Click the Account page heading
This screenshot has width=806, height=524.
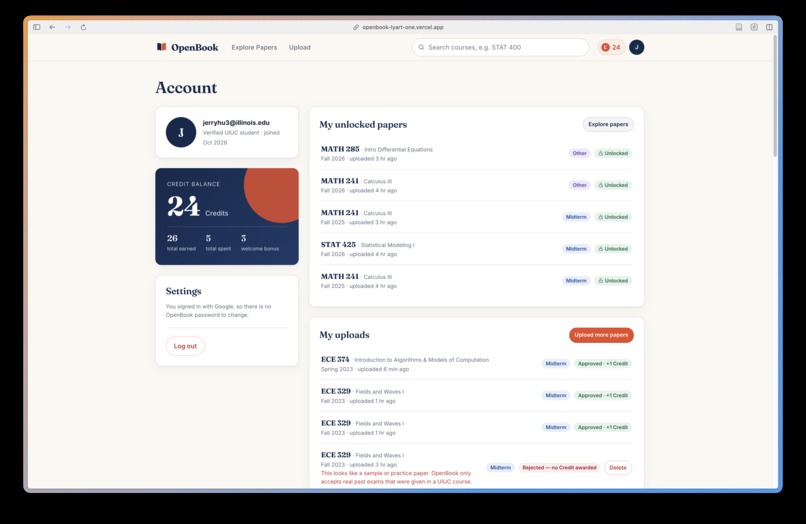pyautogui.click(x=186, y=87)
